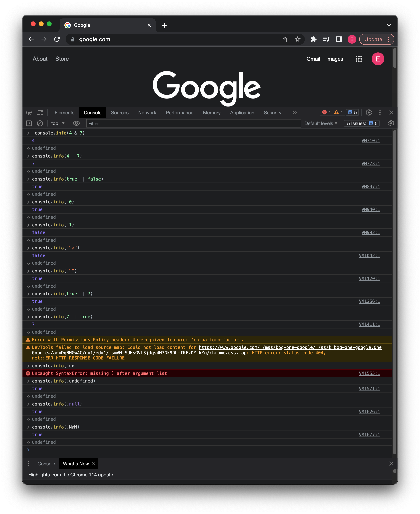Expand the console.info(!"a") entry arrow
This screenshot has width=420, height=514.
(x=28, y=248)
